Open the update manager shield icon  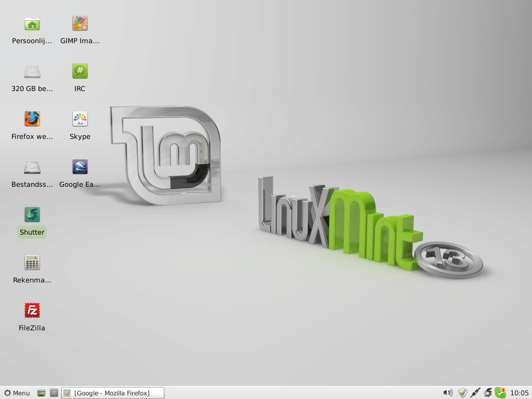click(462, 393)
